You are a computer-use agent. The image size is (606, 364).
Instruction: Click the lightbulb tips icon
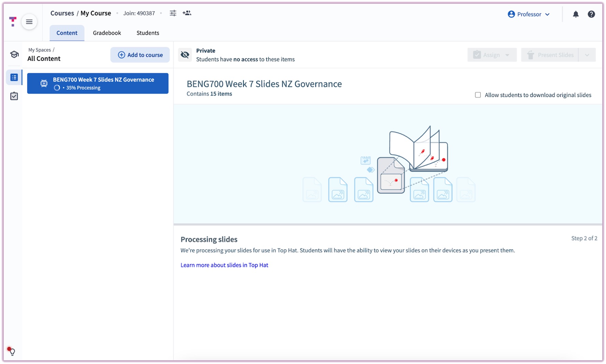pos(12,351)
